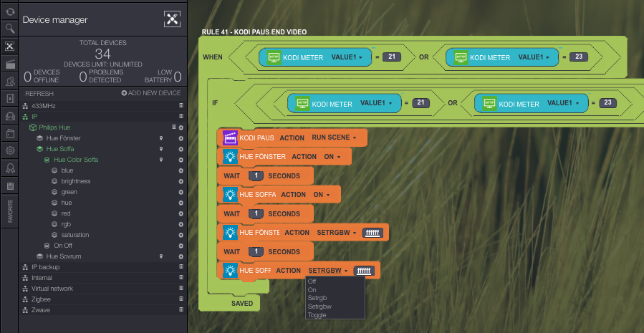
Task: Choose Toggle from the open action menu
Action: [317, 314]
